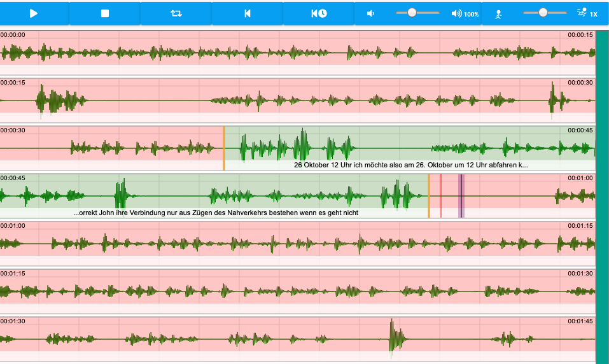Click the loud speaker 100% icon
Viewport: 609px width, 364px height.
464,13
